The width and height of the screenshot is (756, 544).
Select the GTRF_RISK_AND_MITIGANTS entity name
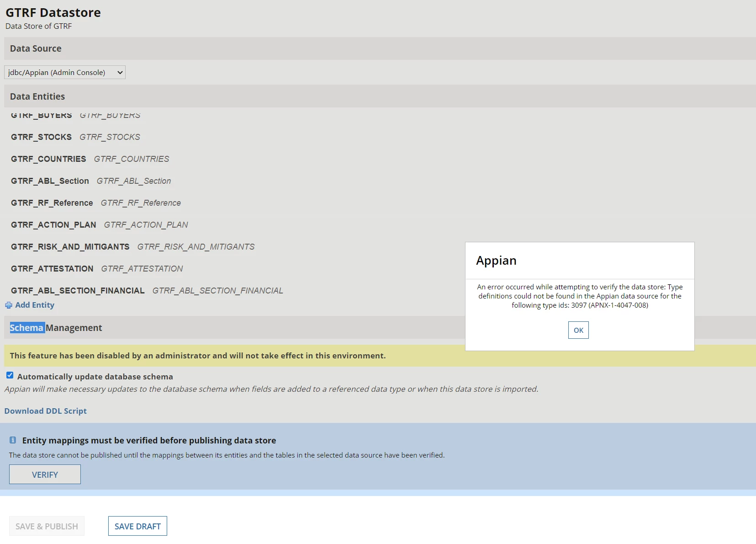pyautogui.click(x=70, y=247)
